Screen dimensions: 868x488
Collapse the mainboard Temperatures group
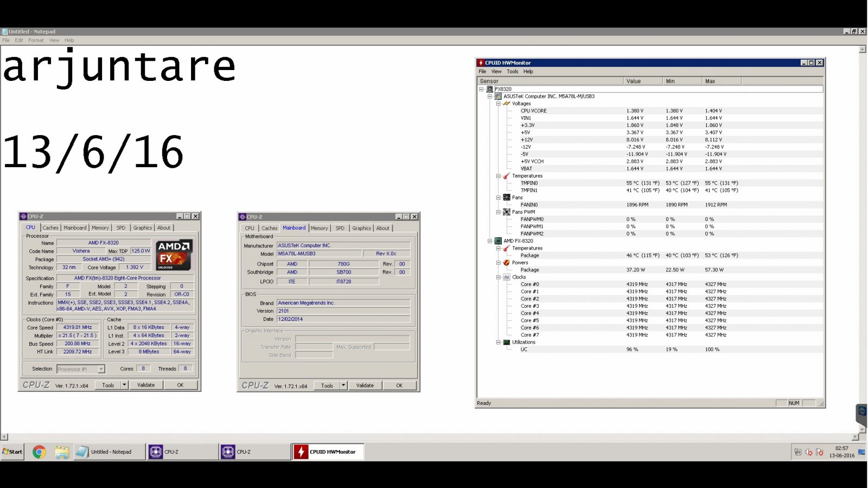click(x=499, y=176)
